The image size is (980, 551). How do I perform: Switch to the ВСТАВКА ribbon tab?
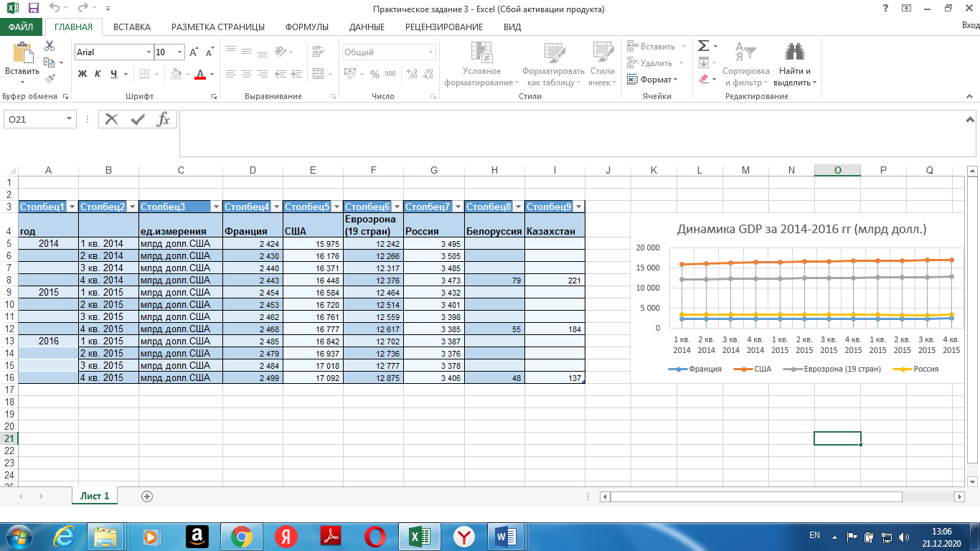coord(131,27)
